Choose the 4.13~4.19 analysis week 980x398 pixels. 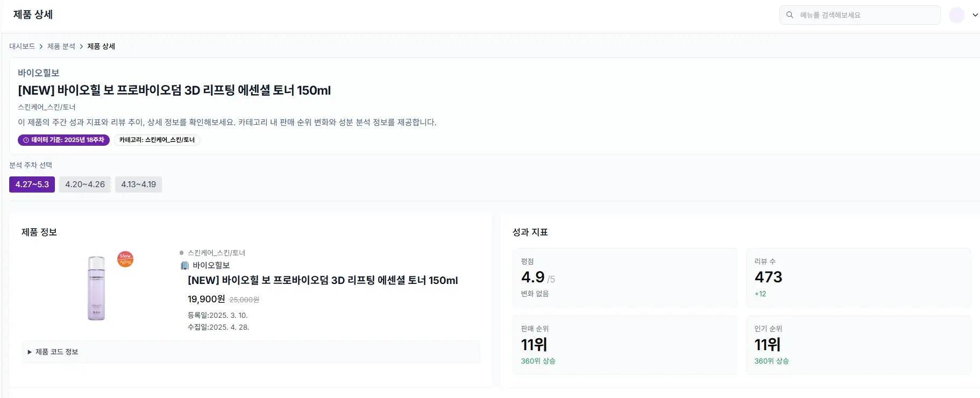click(138, 184)
